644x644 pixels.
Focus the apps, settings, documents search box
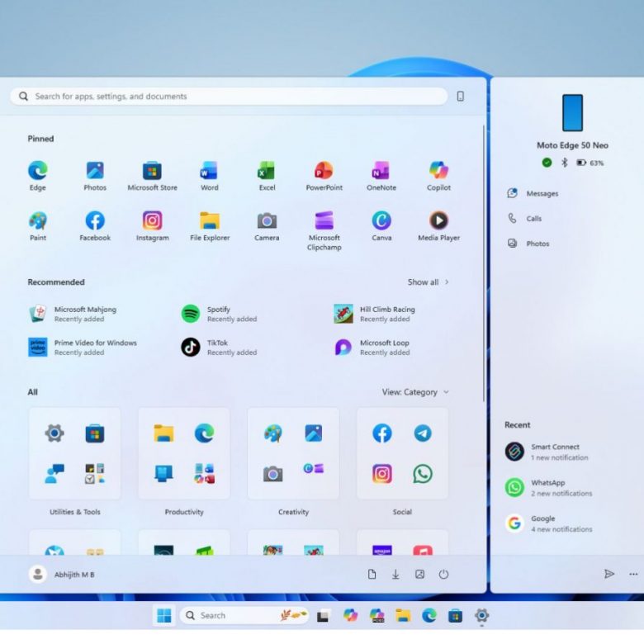[x=229, y=96]
